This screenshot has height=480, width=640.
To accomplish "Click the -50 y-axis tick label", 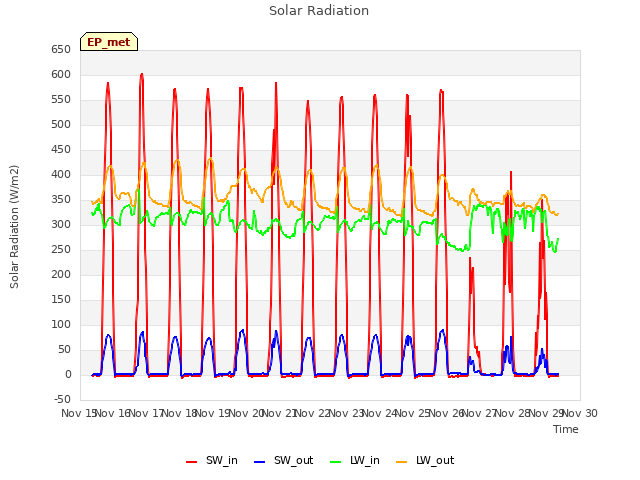I will coord(62,400).
